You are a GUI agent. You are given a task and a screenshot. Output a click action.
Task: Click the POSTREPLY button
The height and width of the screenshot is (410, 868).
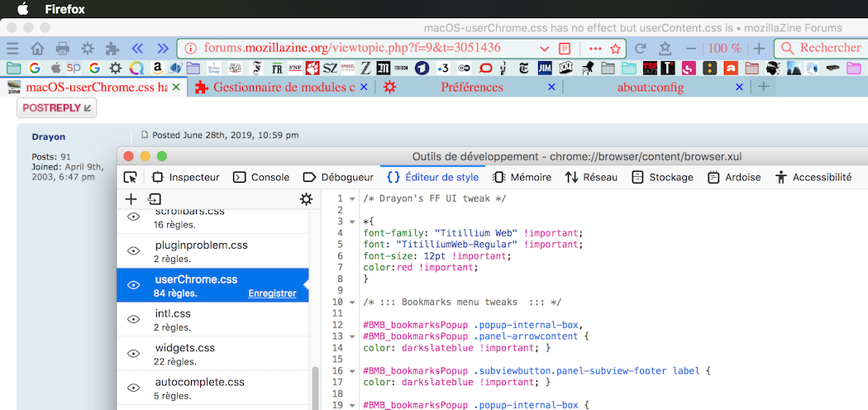(56, 108)
